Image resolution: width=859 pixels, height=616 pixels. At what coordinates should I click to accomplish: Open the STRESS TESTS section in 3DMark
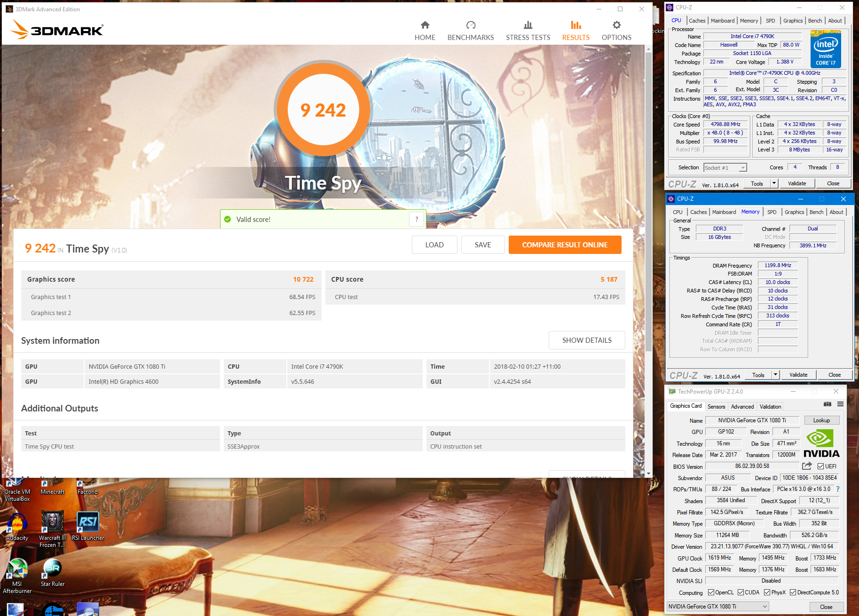(x=528, y=31)
